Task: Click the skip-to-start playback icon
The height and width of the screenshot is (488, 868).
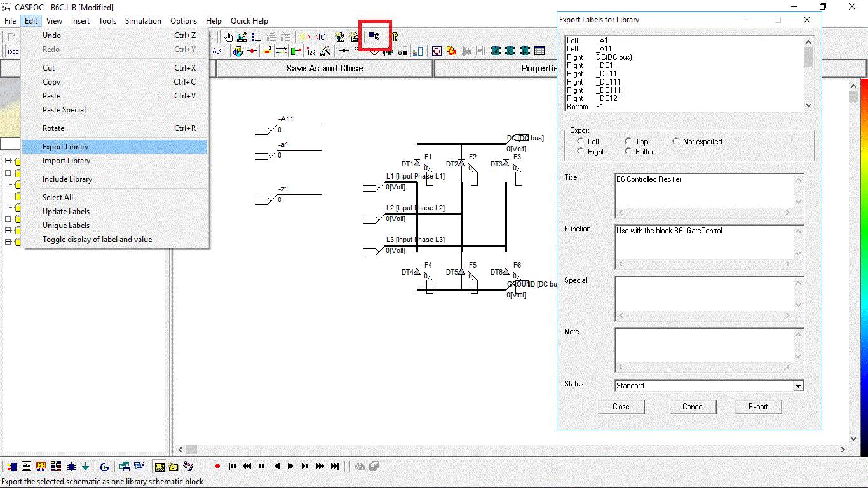Action: pos(232,466)
